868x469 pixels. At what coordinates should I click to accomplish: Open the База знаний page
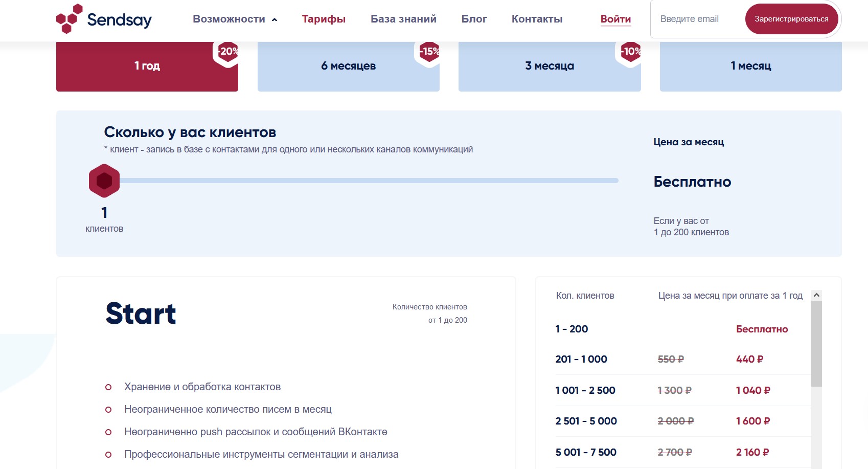click(x=403, y=19)
